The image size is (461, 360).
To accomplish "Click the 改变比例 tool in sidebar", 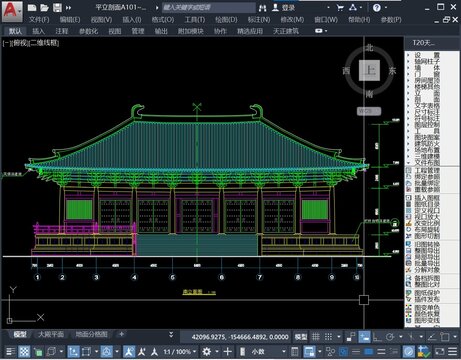I will [x=423, y=223].
